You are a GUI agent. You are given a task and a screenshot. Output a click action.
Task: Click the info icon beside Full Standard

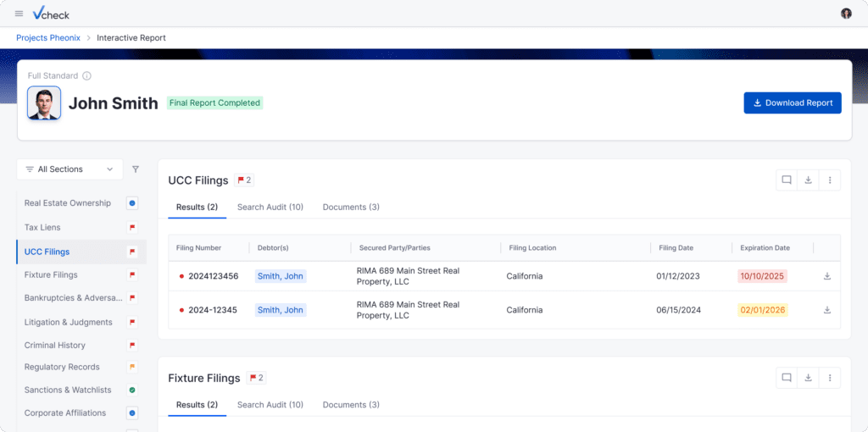tap(86, 75)
